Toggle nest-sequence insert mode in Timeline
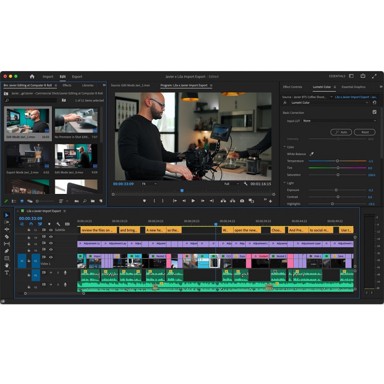Screen dimensions: 384x384 tap(22, 224)
